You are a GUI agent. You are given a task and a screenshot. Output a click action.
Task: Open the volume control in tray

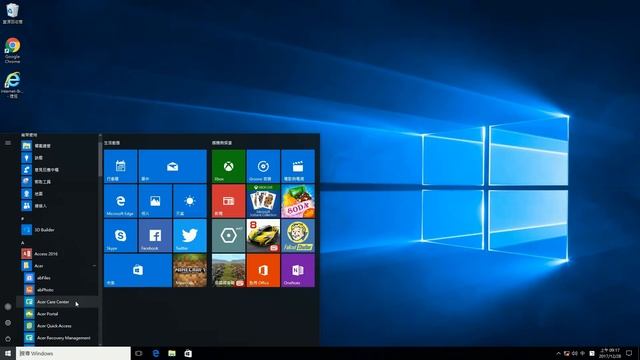(575, 353)
